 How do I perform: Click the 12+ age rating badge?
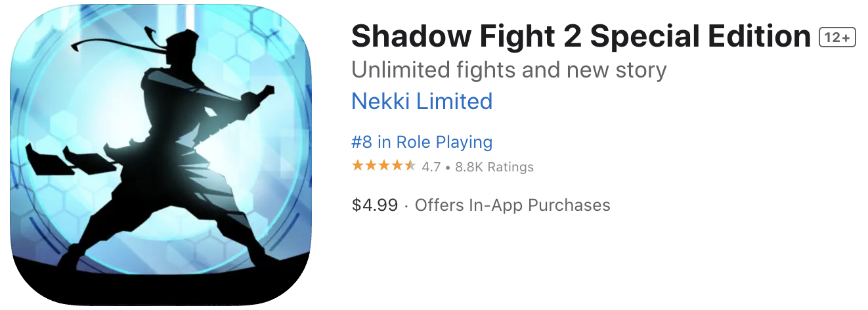coord(837,38)
